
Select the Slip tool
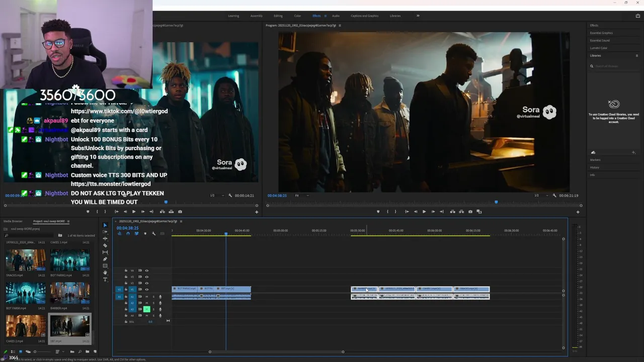[x=105, y=252]
